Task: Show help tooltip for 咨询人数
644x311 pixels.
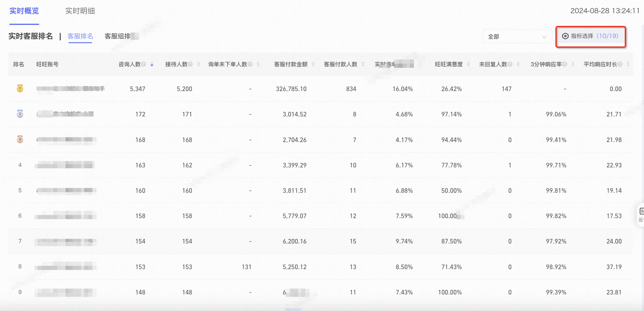Action: [x=144, y=64]
